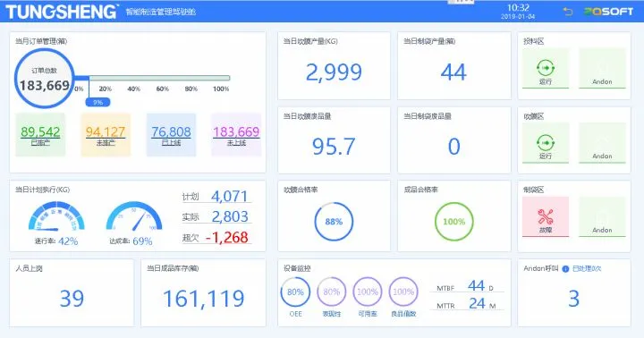The height and width of the screenshot is (338, 644).
Task: Click the 42% progress rate gauge
Action: point(56,216)
